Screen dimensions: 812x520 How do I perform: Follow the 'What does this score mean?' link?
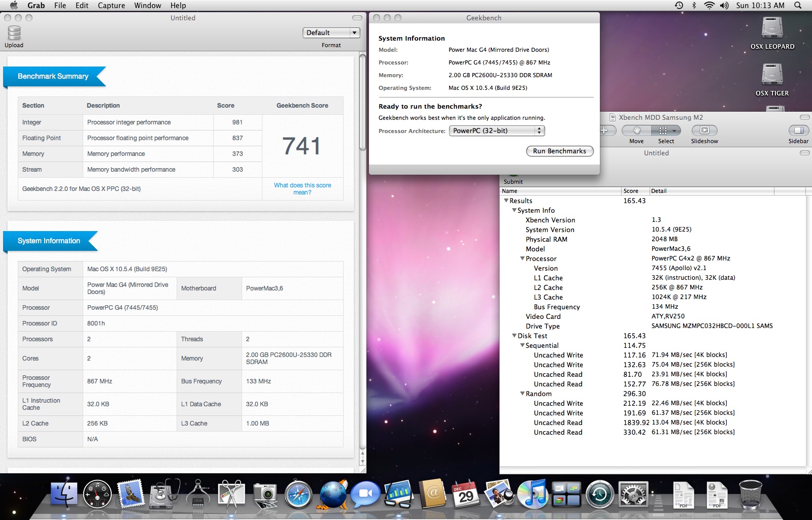[302, 189]
